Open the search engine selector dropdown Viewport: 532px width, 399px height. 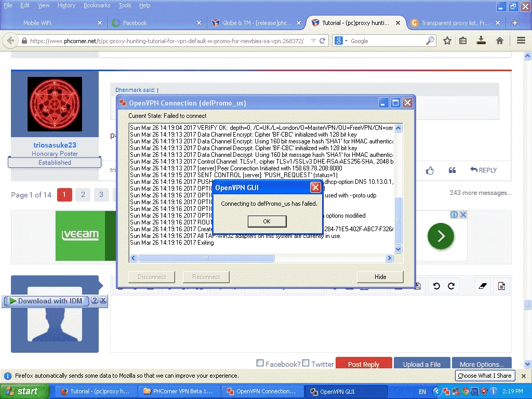coord(341,41)
